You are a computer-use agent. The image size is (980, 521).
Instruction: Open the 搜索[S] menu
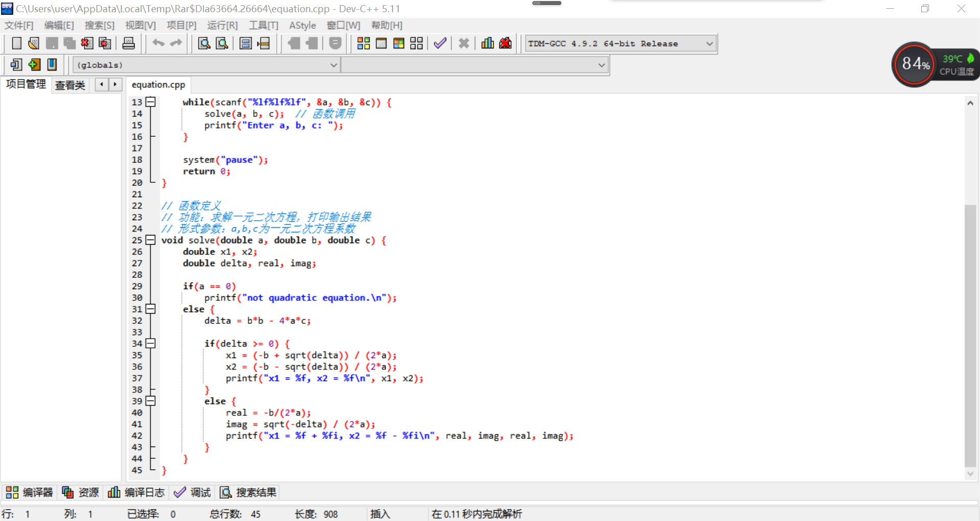tap(100, 26)
